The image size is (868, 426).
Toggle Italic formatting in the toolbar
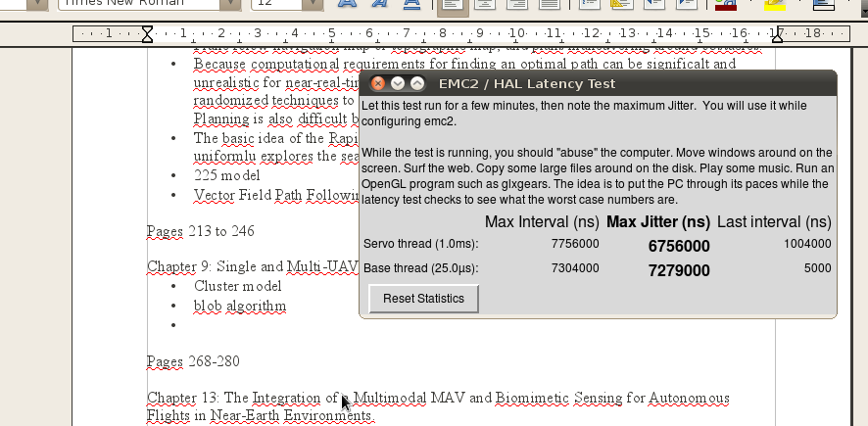379,5
